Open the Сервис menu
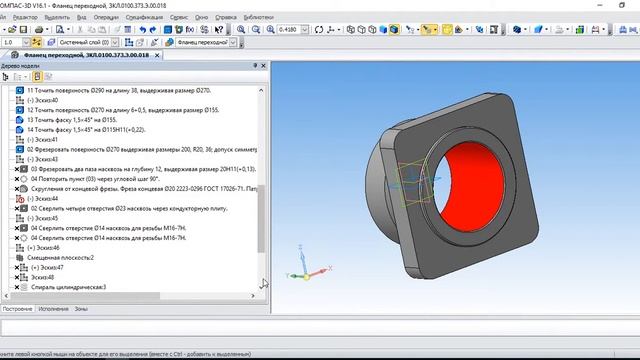Image resolution: width=640 pixels, height=360 pixels. [179, 17]
